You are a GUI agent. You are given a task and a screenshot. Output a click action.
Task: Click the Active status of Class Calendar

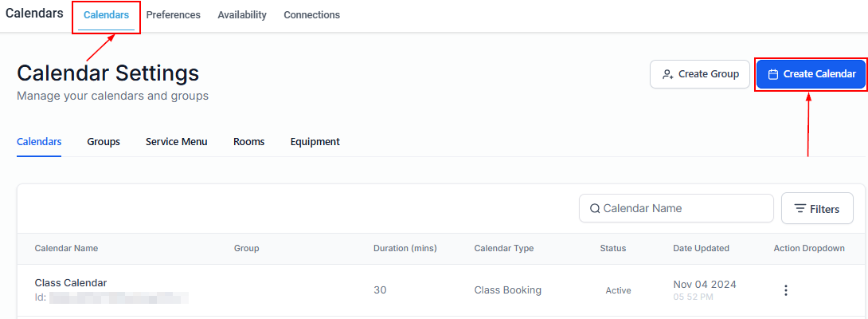(x=618, y=290)
